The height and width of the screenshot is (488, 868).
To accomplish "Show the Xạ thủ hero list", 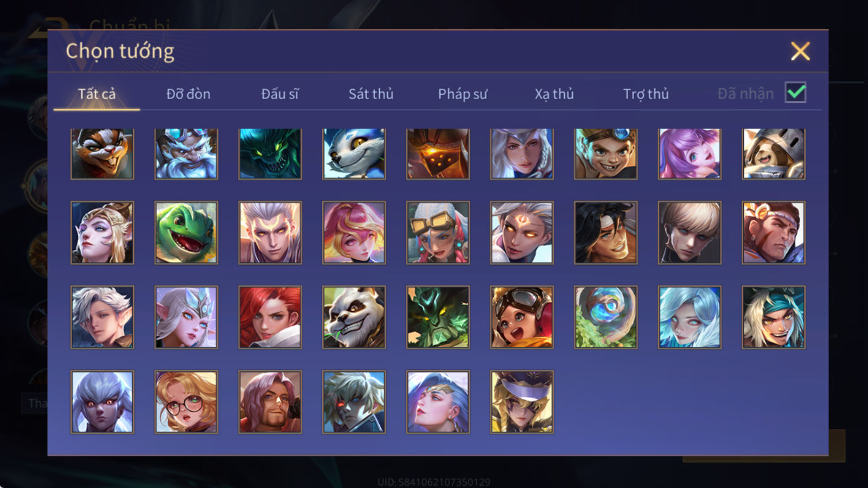I will 554,94.
